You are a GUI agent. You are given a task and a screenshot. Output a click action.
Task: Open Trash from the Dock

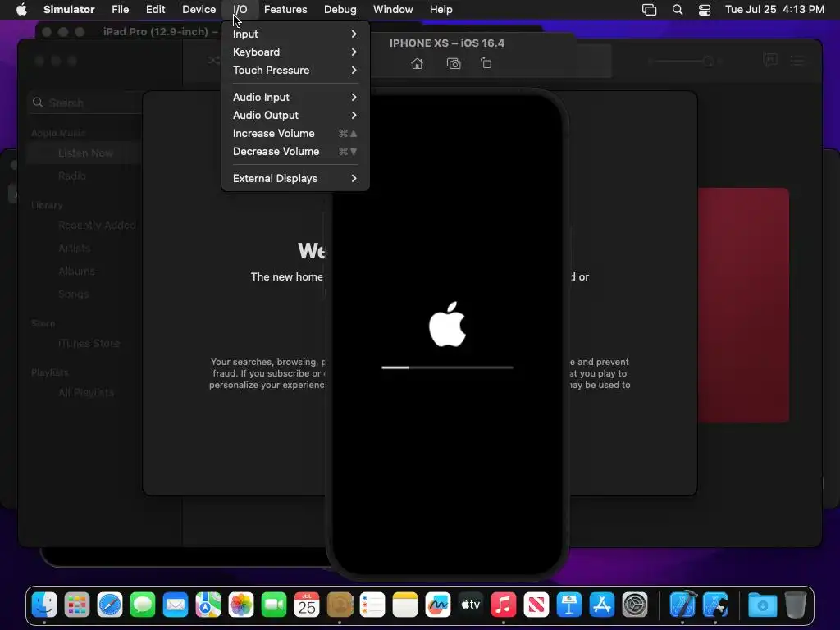pyautogui.click(x=796, y=605)
